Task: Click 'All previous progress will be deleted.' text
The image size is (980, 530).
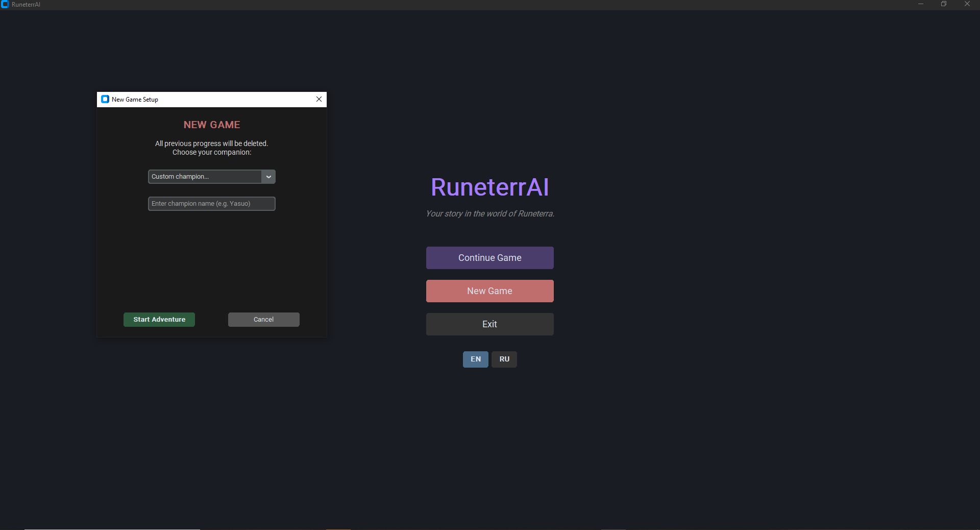Action: pyautogui.click(x=212, y=143)
